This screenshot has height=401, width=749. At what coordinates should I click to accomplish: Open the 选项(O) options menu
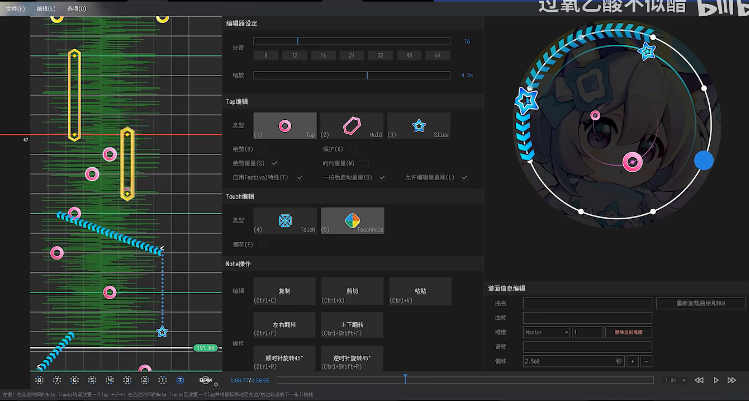(77, 9)
